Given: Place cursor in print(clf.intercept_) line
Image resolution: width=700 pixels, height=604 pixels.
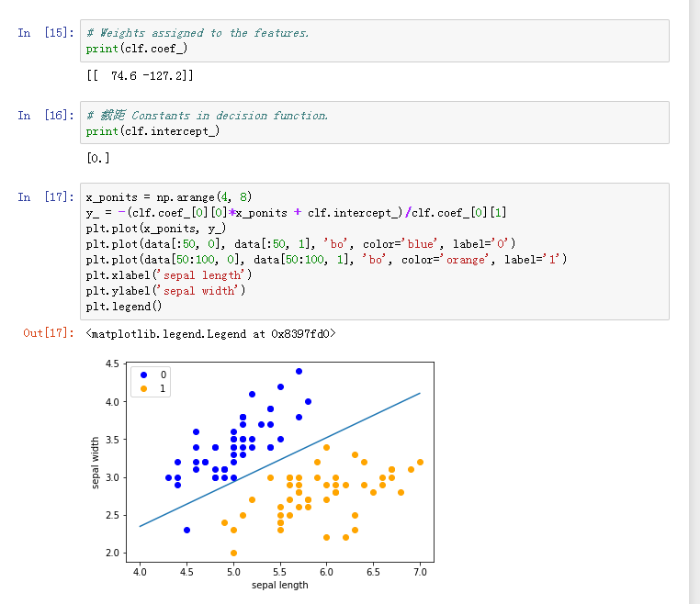Looking at the screenshot, I should click(x=152, y=131).
